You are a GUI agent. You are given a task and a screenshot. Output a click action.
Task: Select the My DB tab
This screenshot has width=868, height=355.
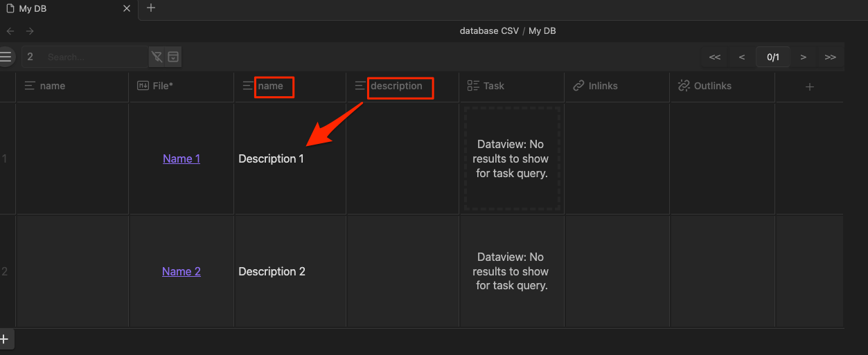click(x=68, y=9)
